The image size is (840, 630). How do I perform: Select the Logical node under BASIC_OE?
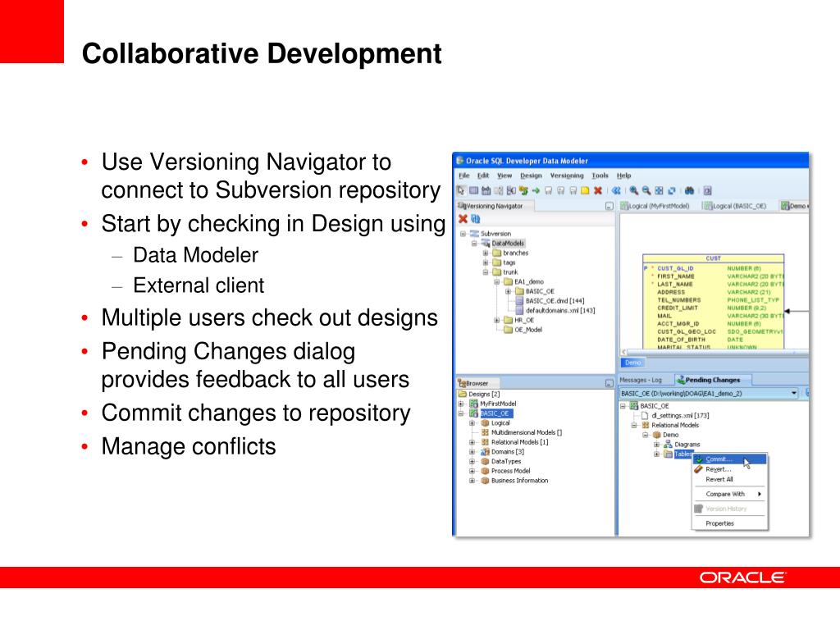[500, 422]
